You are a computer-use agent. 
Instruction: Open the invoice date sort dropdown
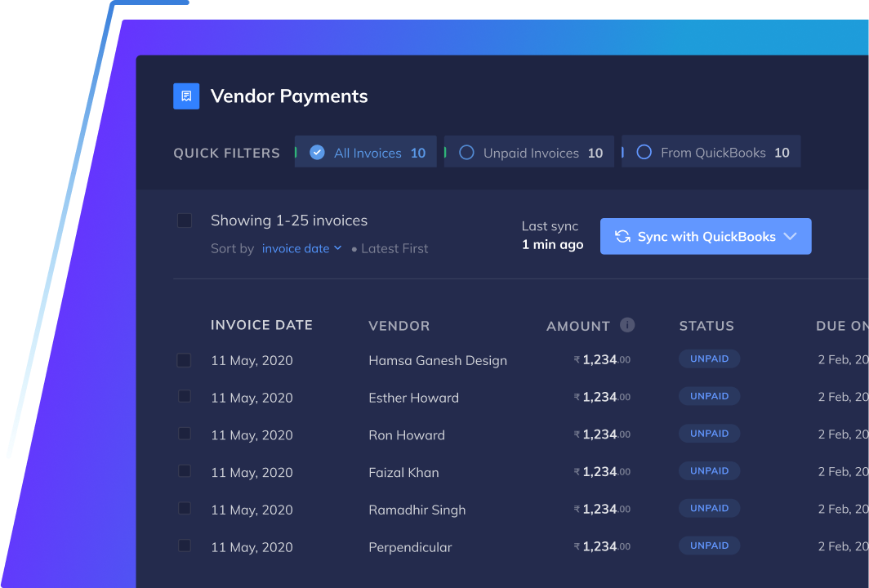pyautogui.click(x=302, y=248)
